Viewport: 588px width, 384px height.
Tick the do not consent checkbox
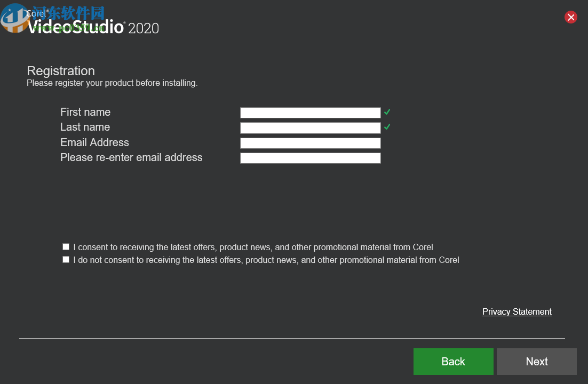point(66,260)
